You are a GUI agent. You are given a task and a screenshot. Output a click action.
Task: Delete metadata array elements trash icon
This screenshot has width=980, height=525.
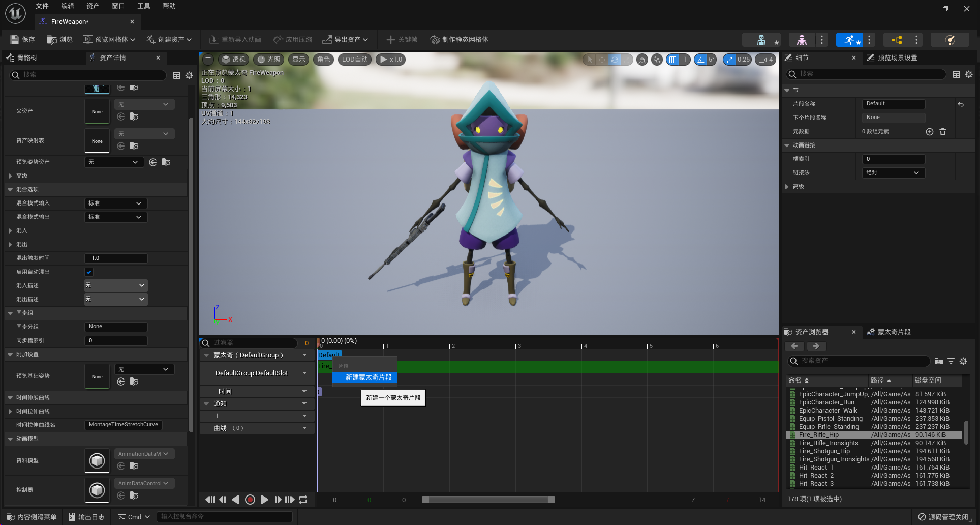pos(943,132)
